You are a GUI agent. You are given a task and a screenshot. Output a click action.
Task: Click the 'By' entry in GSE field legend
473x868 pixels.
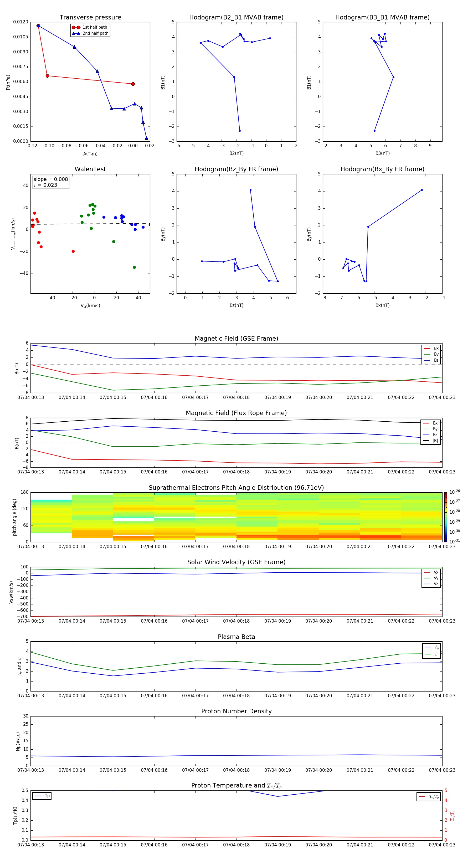click(x=431, y=354)
